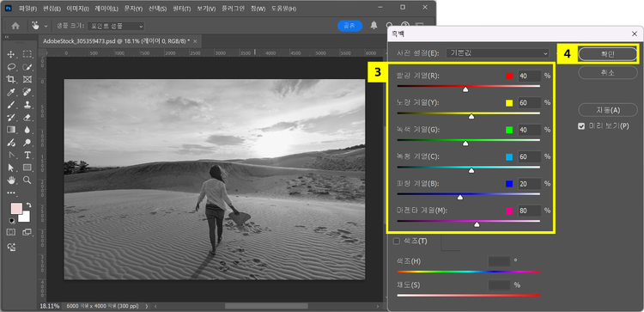Click the 노랑 계열 slider handle

[471, 117]
